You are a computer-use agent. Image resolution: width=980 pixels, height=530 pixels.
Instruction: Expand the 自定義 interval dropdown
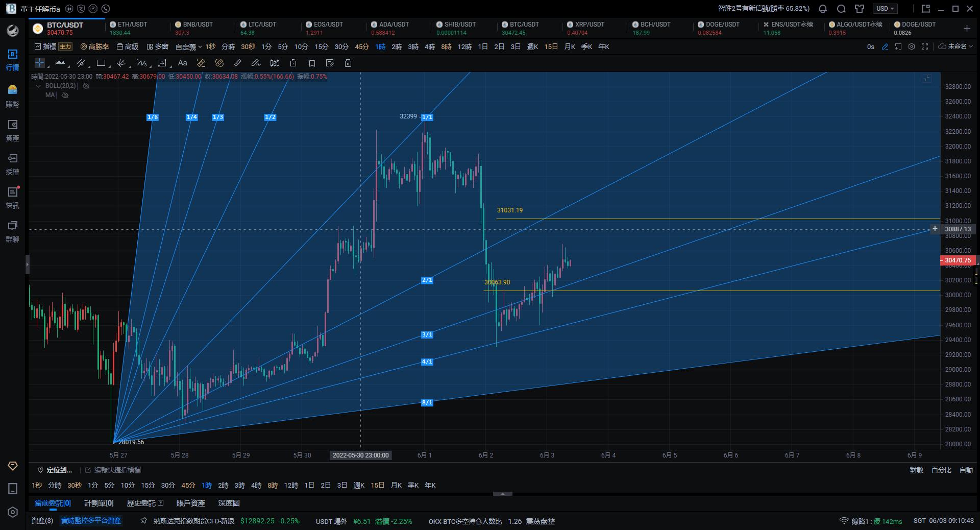point(187,46)
